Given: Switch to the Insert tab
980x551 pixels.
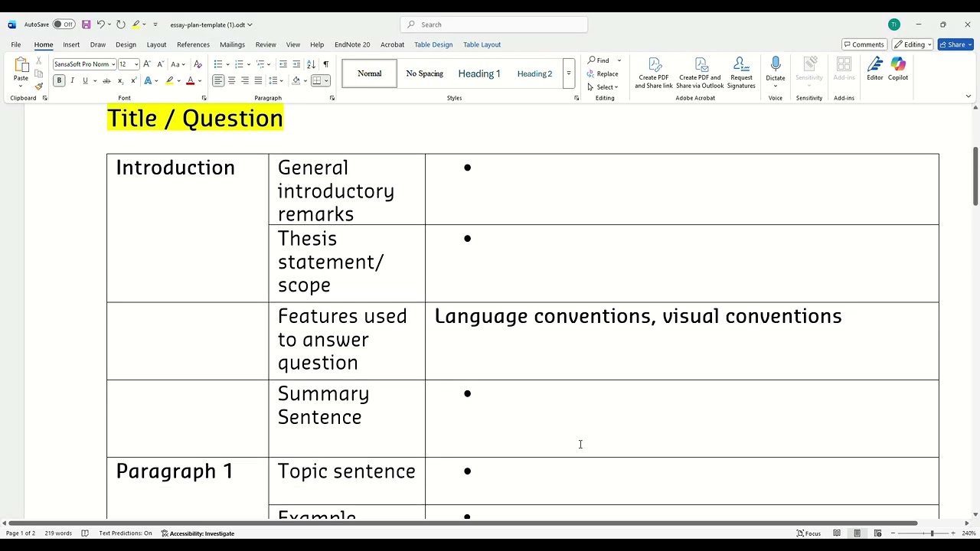Looking at the screenshot, I should coord(71,44).
